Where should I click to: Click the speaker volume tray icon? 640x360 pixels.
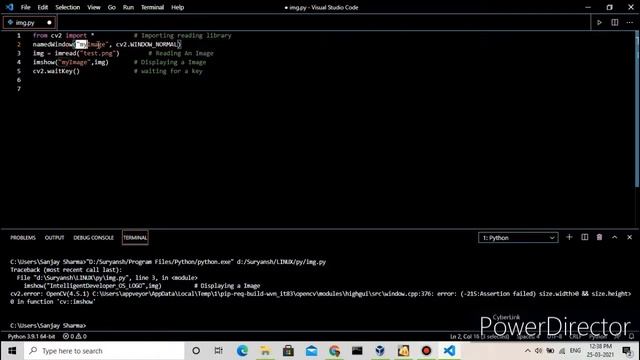(538, 351)
